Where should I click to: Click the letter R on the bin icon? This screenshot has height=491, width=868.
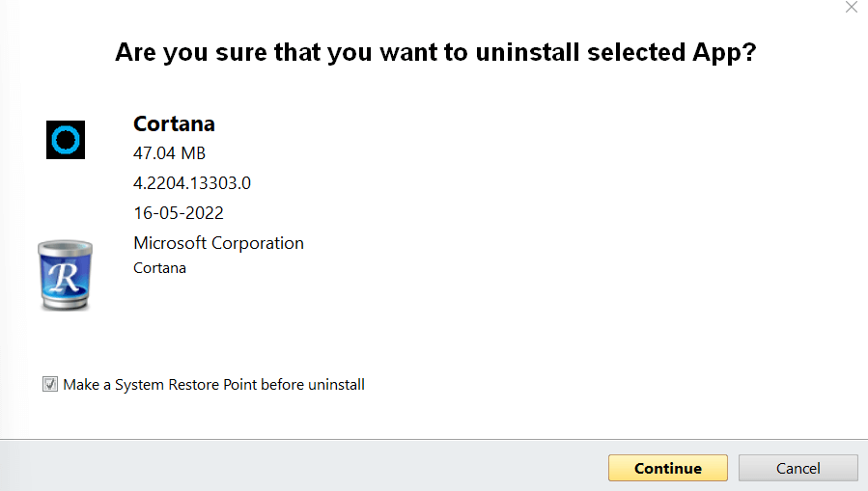tap(66, 278)
